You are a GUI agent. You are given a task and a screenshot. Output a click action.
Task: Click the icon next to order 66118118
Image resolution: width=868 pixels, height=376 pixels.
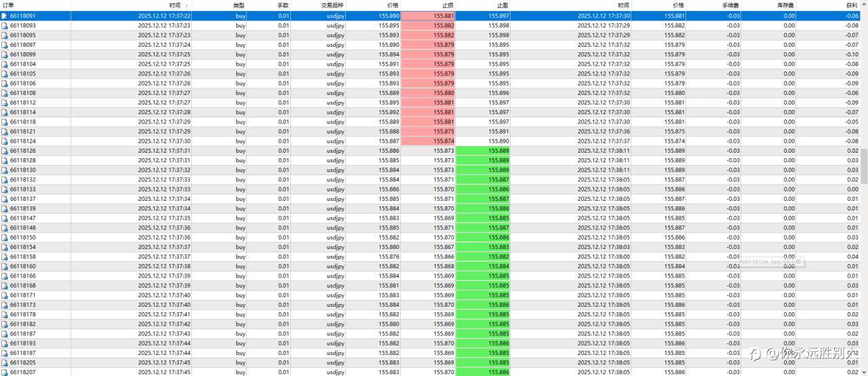[x=4, y=121]
